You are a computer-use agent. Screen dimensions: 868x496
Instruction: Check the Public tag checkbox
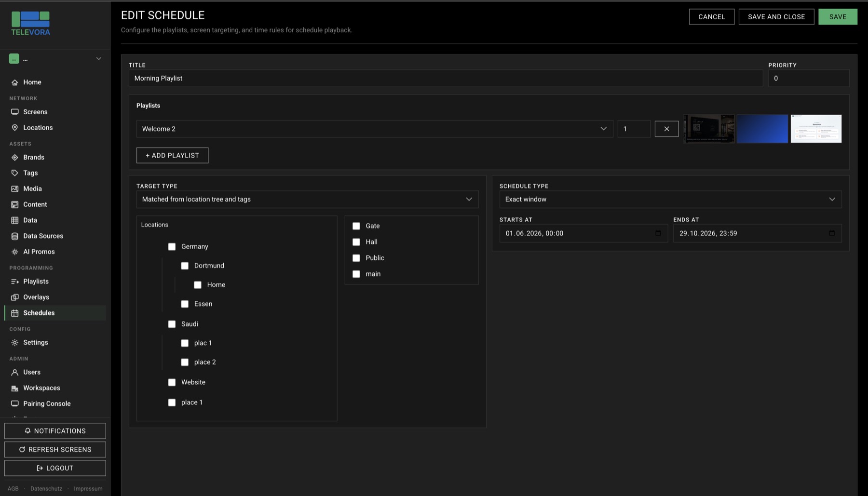click(x=356, y=258)
